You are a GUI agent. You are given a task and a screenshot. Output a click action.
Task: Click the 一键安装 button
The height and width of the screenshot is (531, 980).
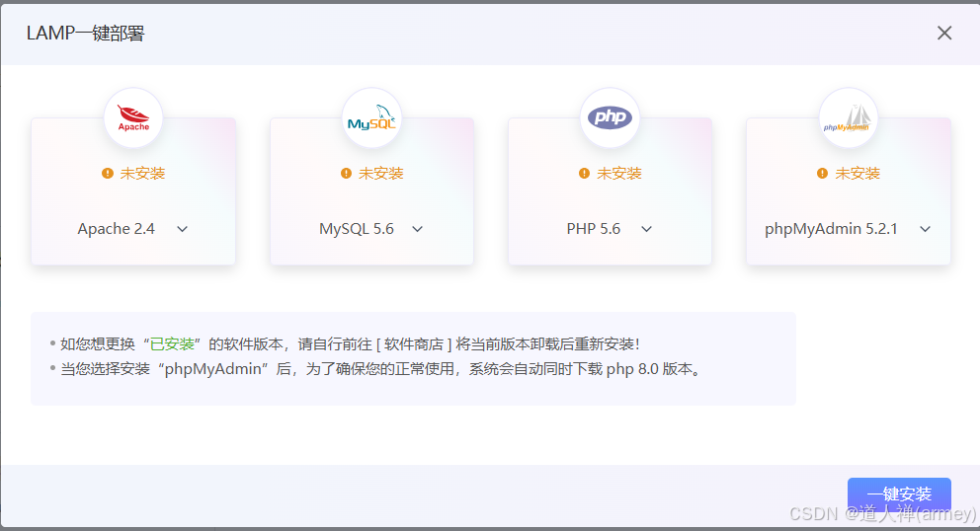[899, 494]
